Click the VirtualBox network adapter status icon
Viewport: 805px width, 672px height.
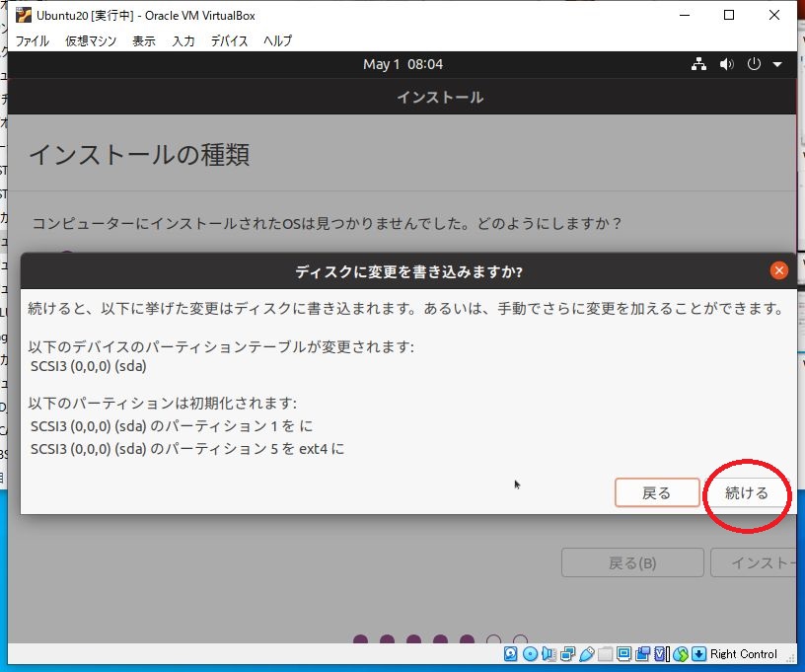coord(568,653)
